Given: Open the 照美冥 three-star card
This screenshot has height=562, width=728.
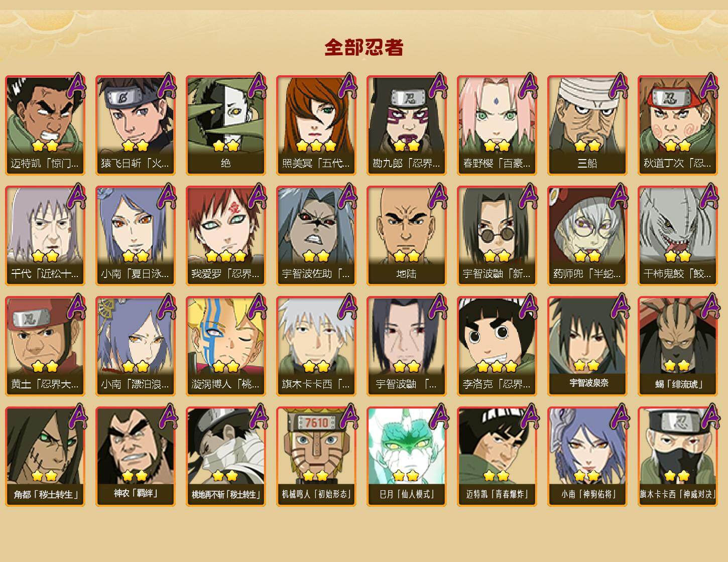Looking at the screenshot, I should tap(316, 125).
